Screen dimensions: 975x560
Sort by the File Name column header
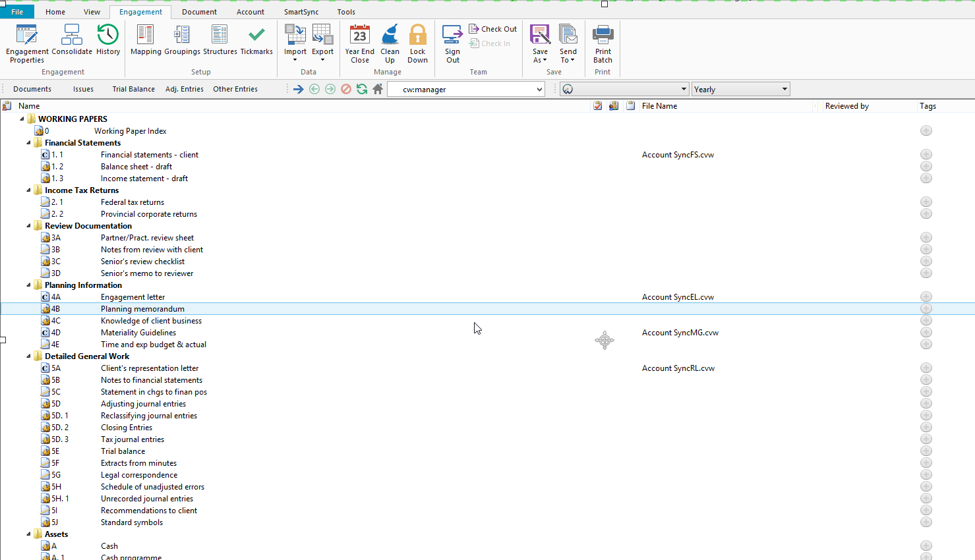(x=659, y=105)
